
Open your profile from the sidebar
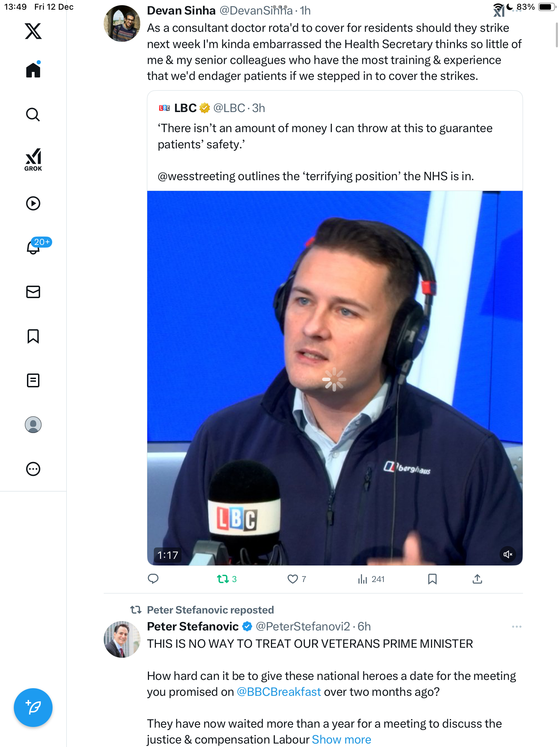pyautogui.click(x=33, y=425)
